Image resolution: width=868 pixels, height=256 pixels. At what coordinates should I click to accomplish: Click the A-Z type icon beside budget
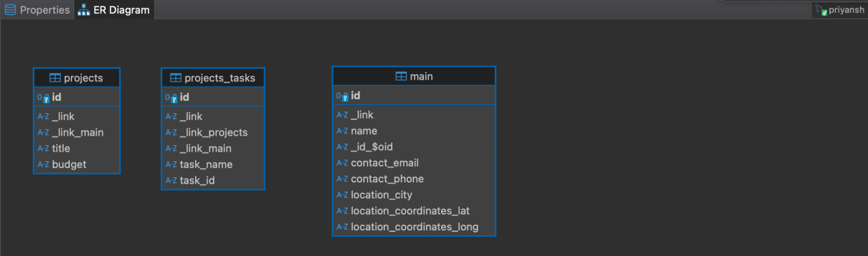43,165
